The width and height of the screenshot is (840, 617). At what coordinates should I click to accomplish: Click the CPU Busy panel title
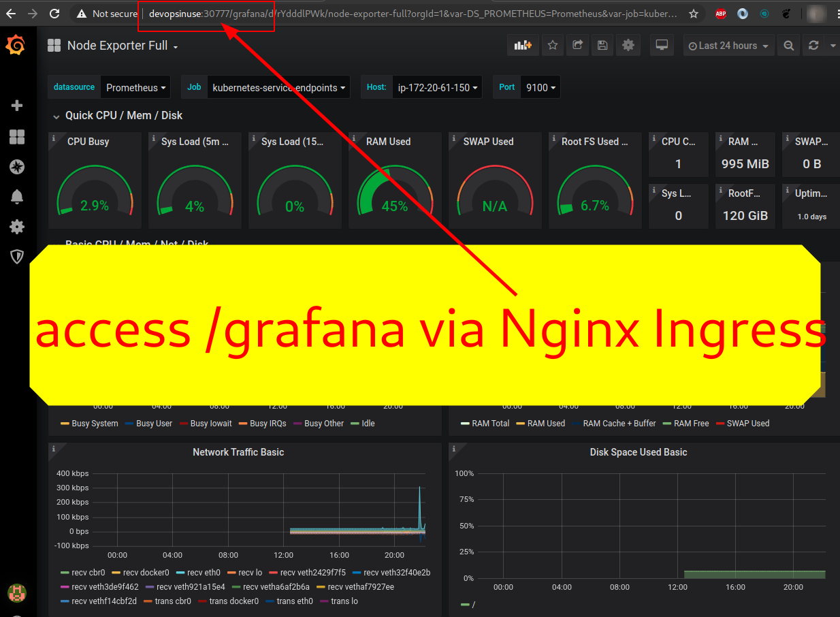pyautogui.click(x=88, y=142)
